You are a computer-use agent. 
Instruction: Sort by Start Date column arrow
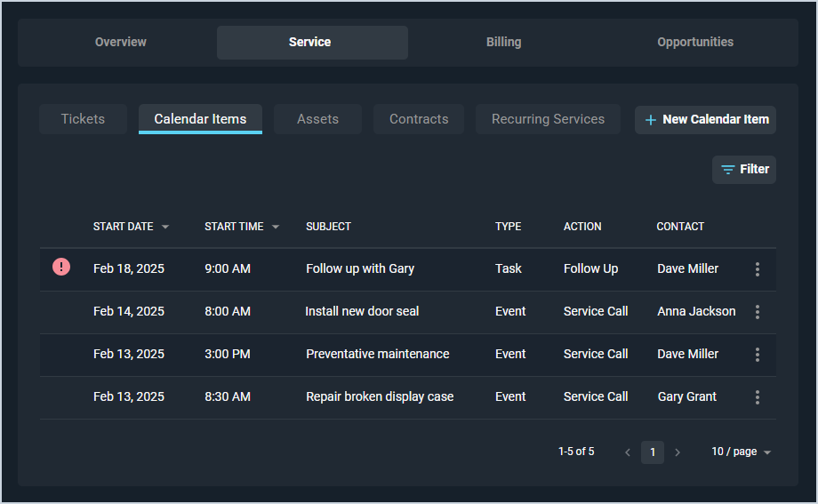[x=165, y=228]
